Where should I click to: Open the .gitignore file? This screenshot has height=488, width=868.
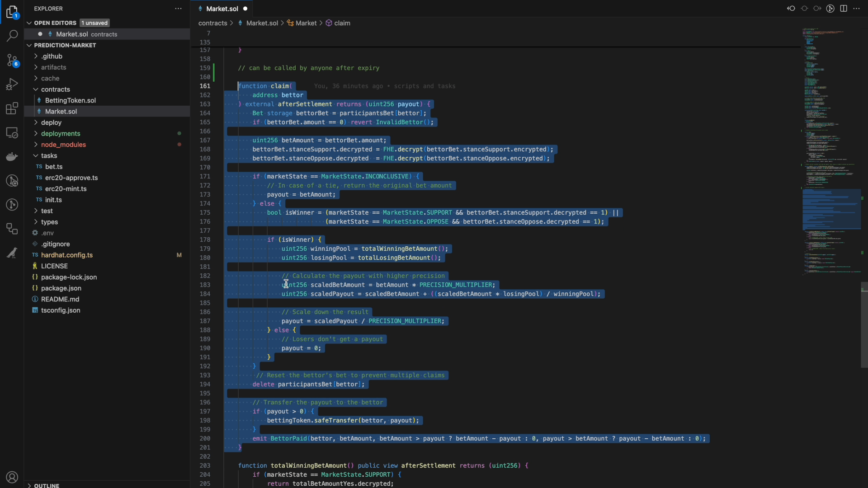point(55,244)
